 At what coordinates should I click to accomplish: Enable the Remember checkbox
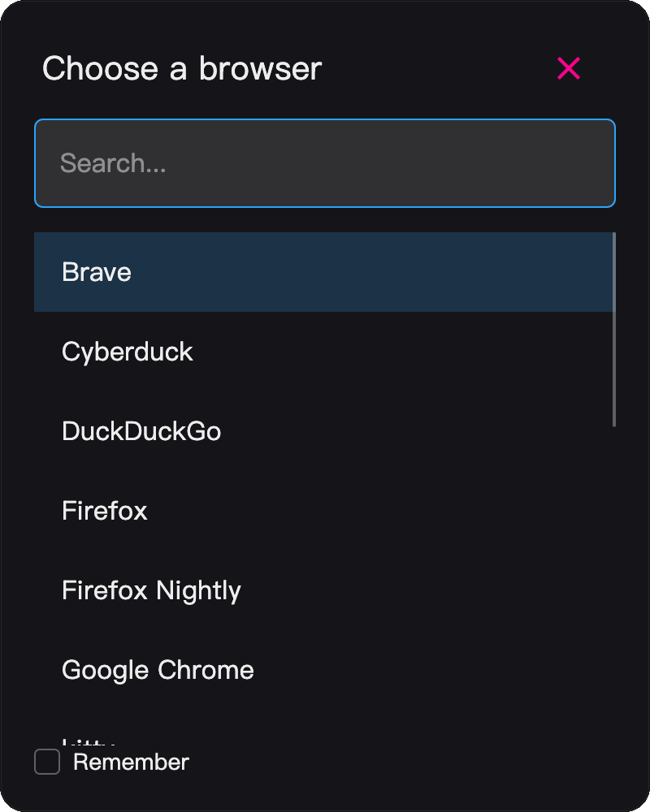[47, 762]
